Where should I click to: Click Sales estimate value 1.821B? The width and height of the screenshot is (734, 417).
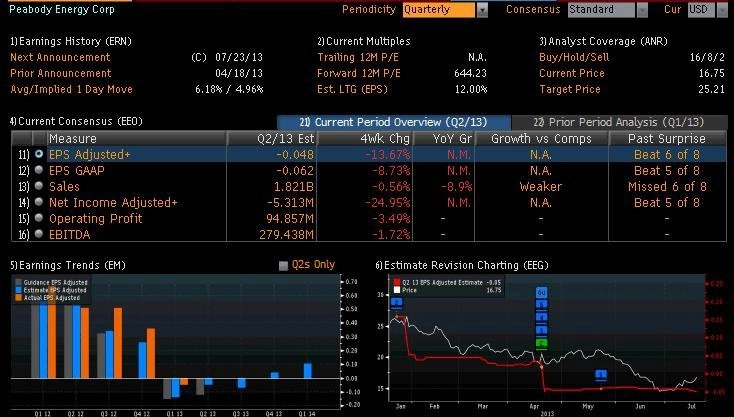point(294,186)
